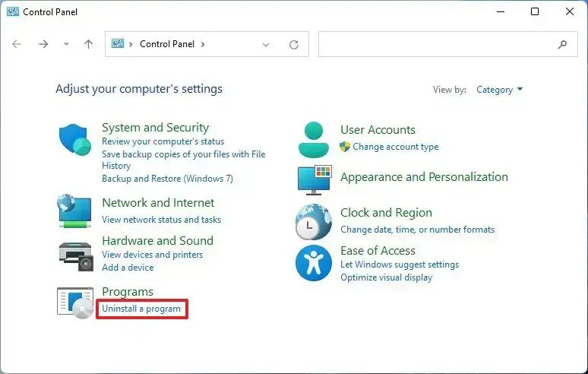Screen dimensions: 588x374
Task: Open Change account type link
Action: pos(395,147)
